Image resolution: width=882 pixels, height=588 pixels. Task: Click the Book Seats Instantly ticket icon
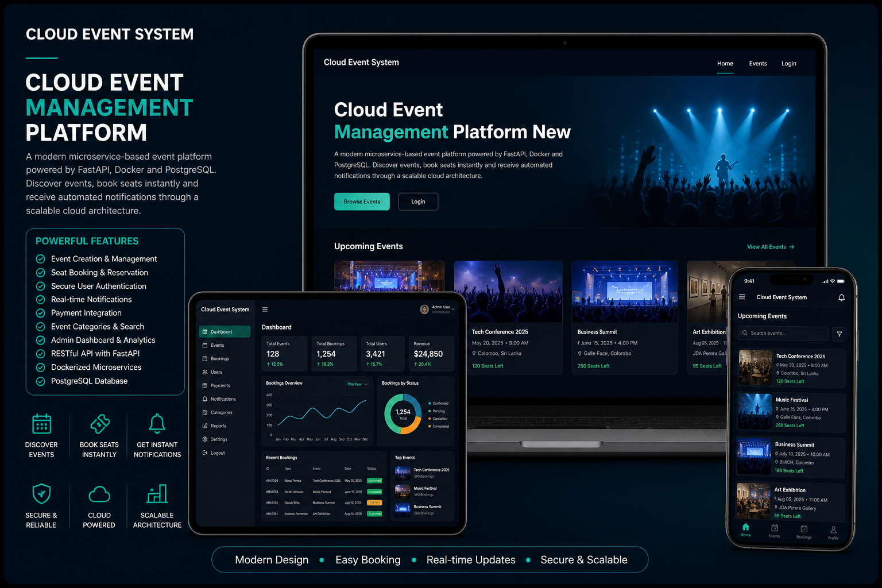[x=100, y=424]
